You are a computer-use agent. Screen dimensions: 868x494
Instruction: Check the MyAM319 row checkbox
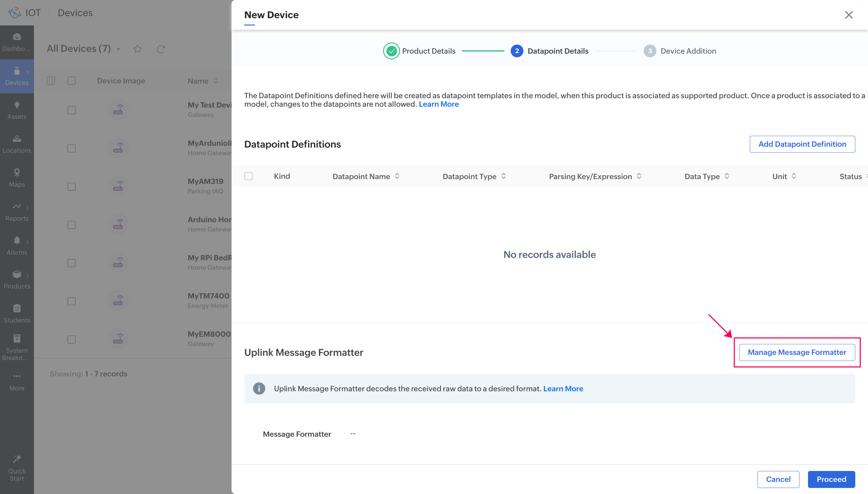pyautogui.click(x=71, y=187)
